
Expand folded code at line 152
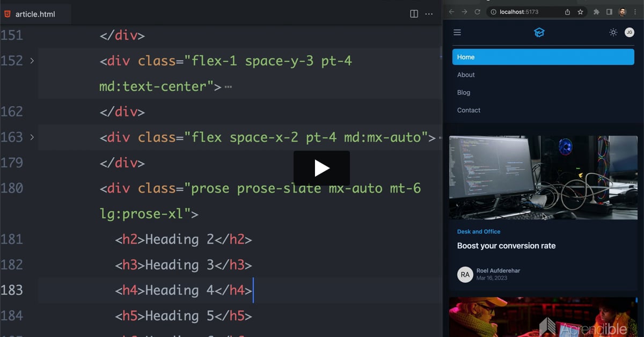[x=32, y=61]
